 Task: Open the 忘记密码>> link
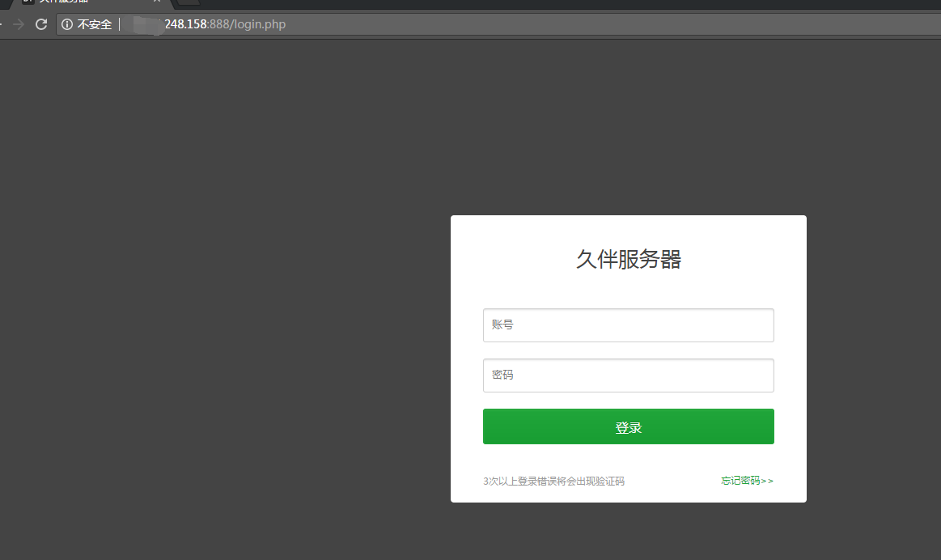coord(747,481)
